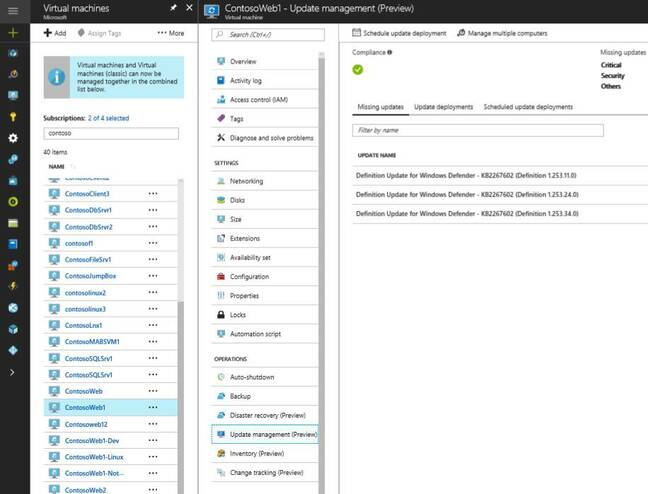Click the Inventory (Preview) icon
The image size is (648, 494).
[221, 453]
